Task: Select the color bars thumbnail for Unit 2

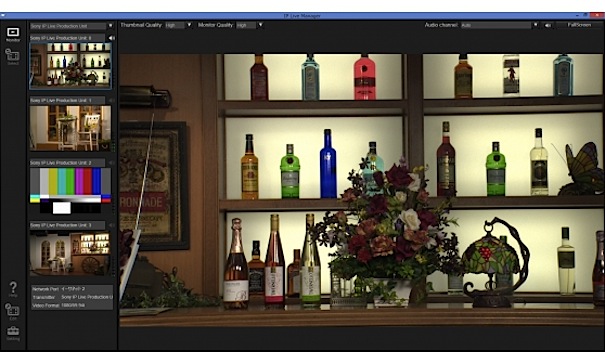Action: [x=71, y=191]
